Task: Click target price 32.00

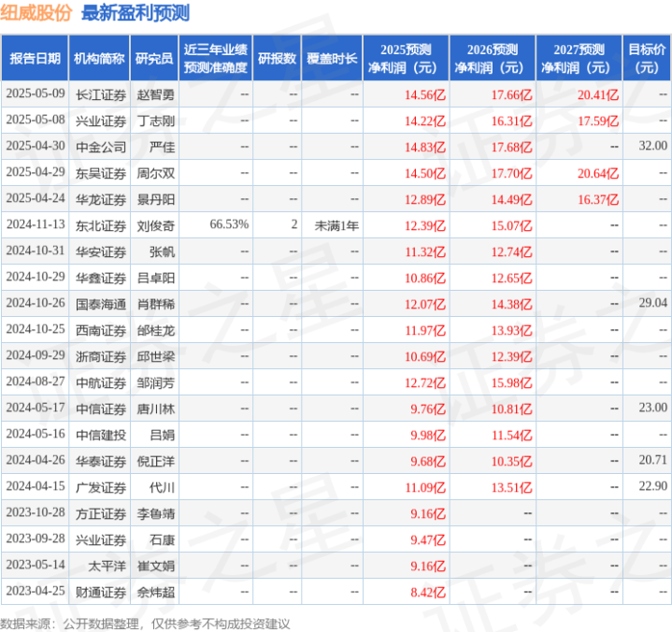Action: [x=652, y=146]
